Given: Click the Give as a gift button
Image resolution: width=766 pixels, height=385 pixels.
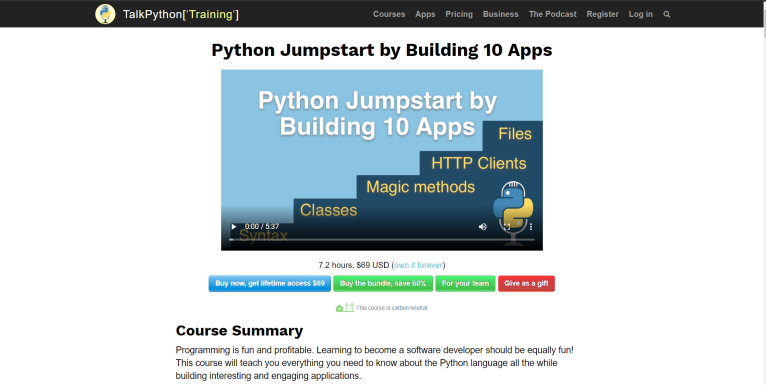Looking at the screenshot, I should click(x=526, y=283).
